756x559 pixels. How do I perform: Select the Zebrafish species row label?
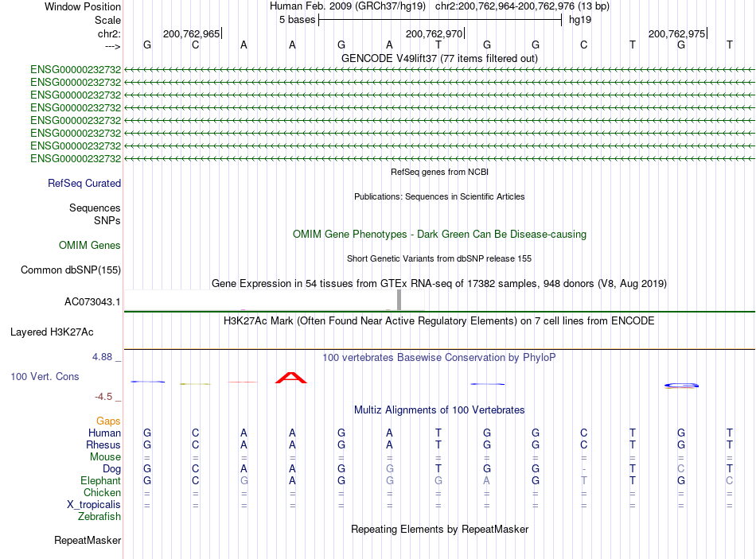99,517
